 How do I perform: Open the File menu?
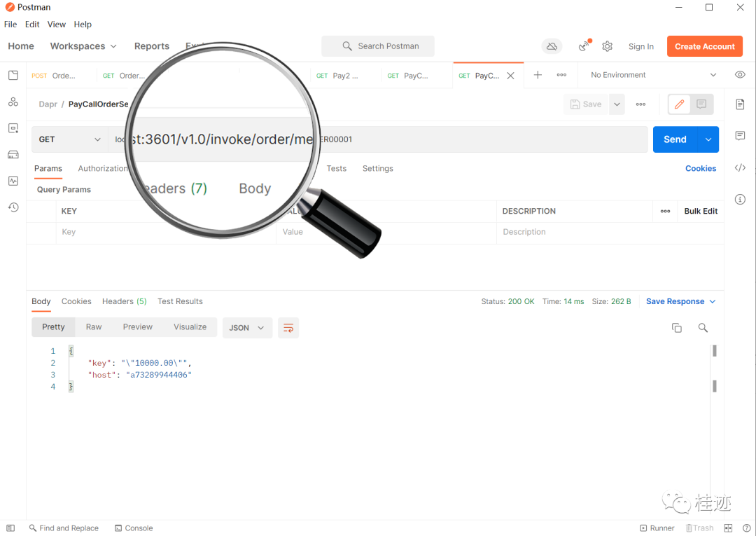pyautogui.click(x=10, y=24)
